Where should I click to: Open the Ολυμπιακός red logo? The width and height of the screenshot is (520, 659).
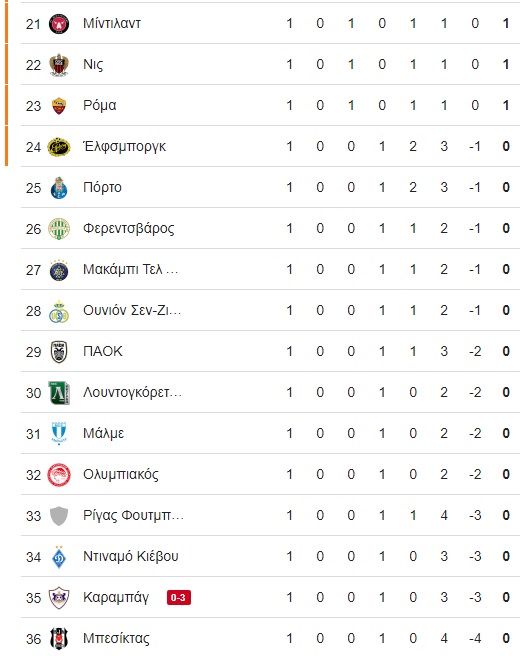(x=59, y=475)
